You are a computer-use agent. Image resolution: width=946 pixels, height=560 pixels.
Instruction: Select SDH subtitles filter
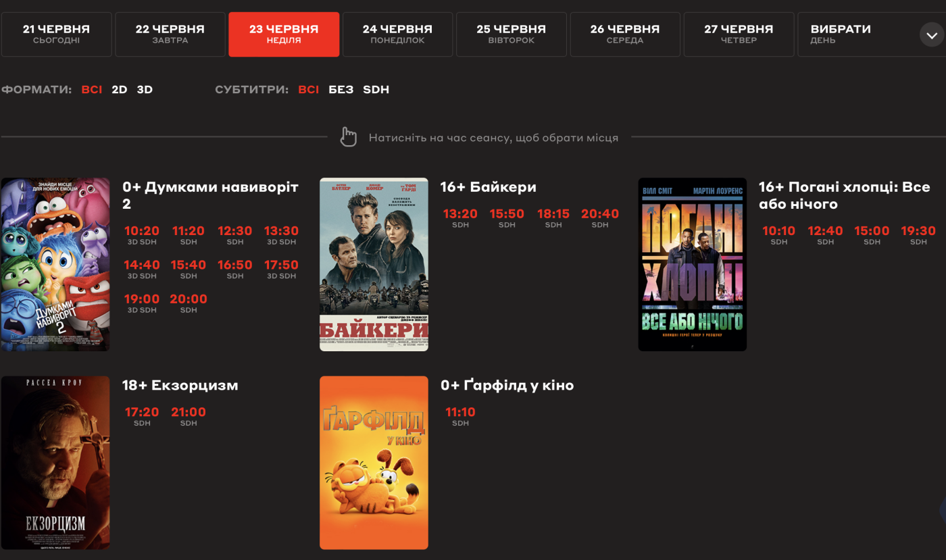click(x=376, y=90)
